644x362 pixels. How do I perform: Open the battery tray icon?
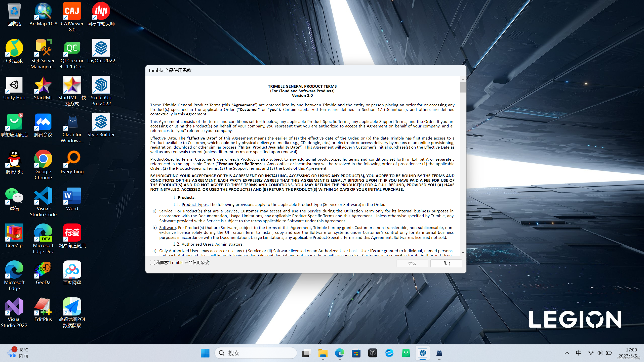coord(609,353)
